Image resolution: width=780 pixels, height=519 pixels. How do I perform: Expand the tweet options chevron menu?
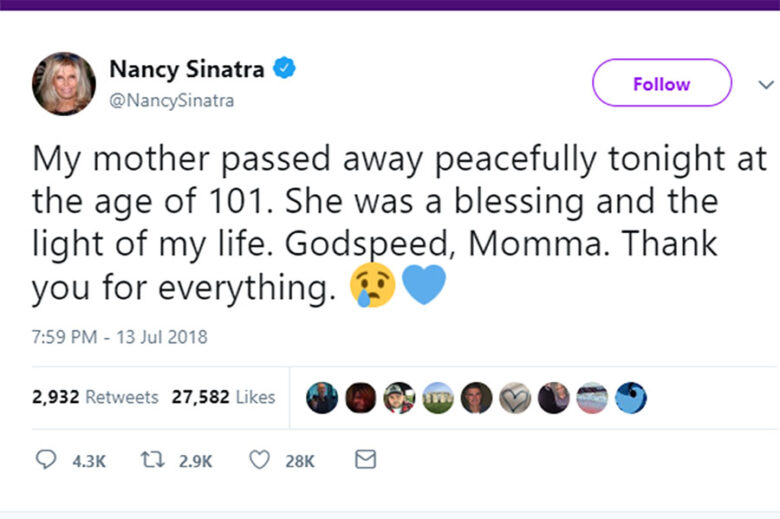click(766, 84)
